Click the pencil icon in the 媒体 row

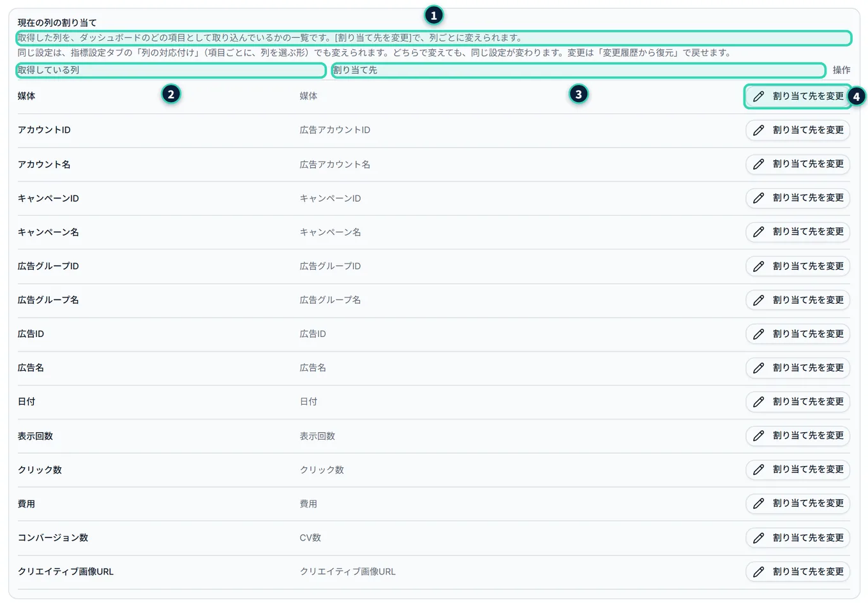pos(758,96)
